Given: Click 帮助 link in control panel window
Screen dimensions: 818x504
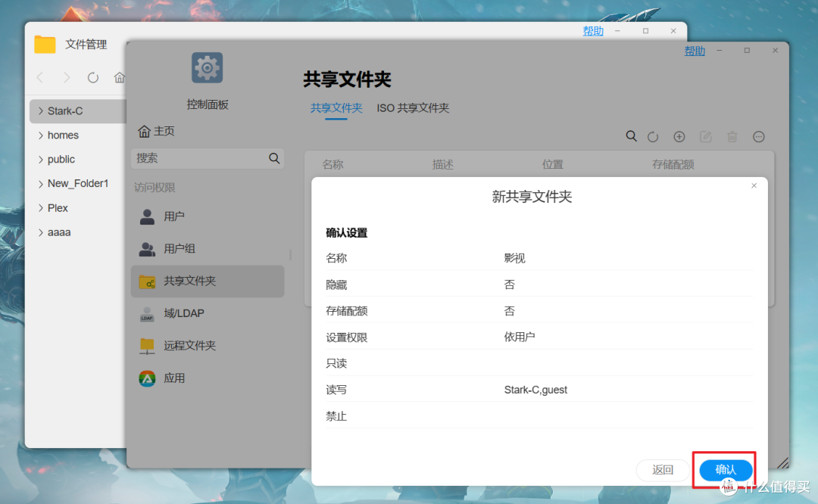Looking at the screenshot, I should [695, 51].
